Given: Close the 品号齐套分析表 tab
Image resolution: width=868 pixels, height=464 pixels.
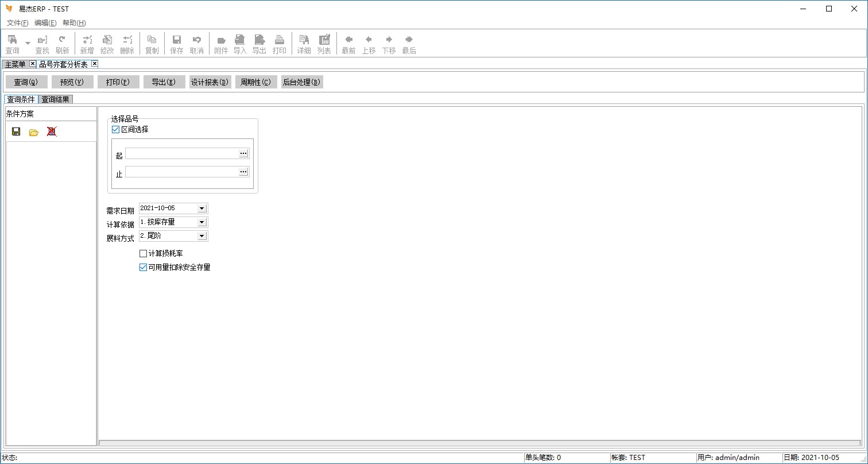Looking at the screenshot, I should click(95, 64).
